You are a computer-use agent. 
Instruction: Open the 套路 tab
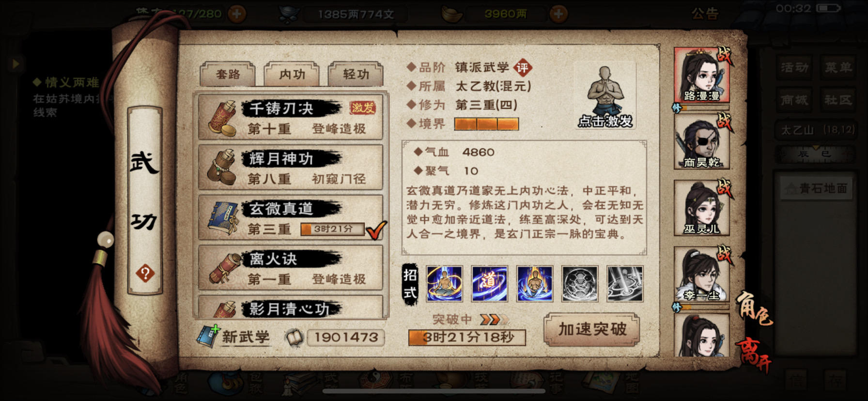tap(228, 74)
